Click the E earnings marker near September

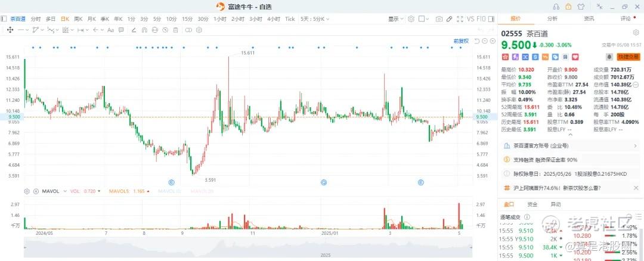(x=172, y=182)
